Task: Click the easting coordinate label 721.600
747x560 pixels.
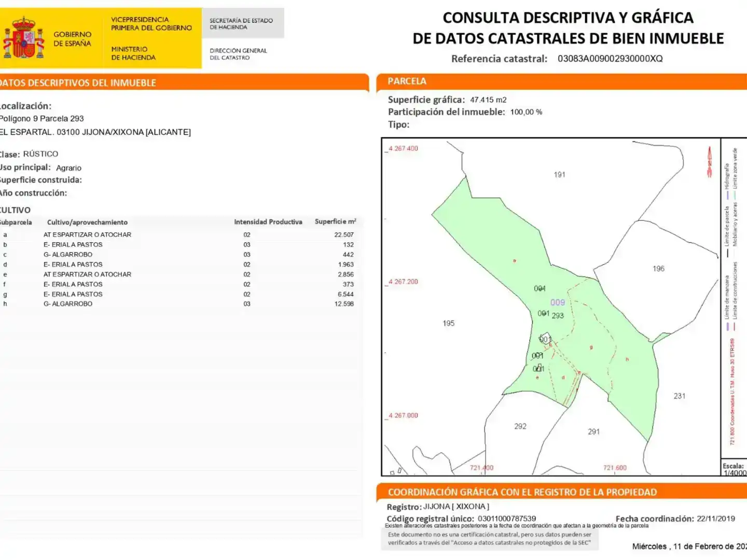Action: (x=615, y=468)
